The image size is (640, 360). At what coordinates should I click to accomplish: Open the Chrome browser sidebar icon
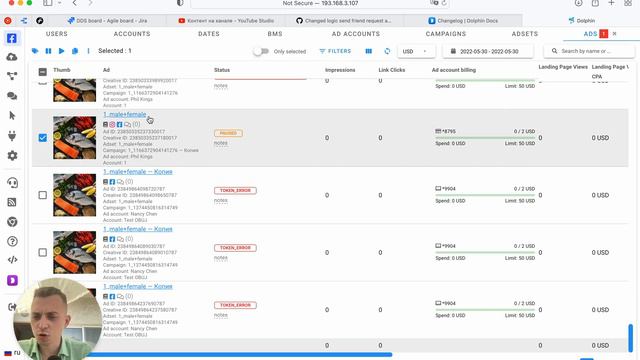(12, 222)
